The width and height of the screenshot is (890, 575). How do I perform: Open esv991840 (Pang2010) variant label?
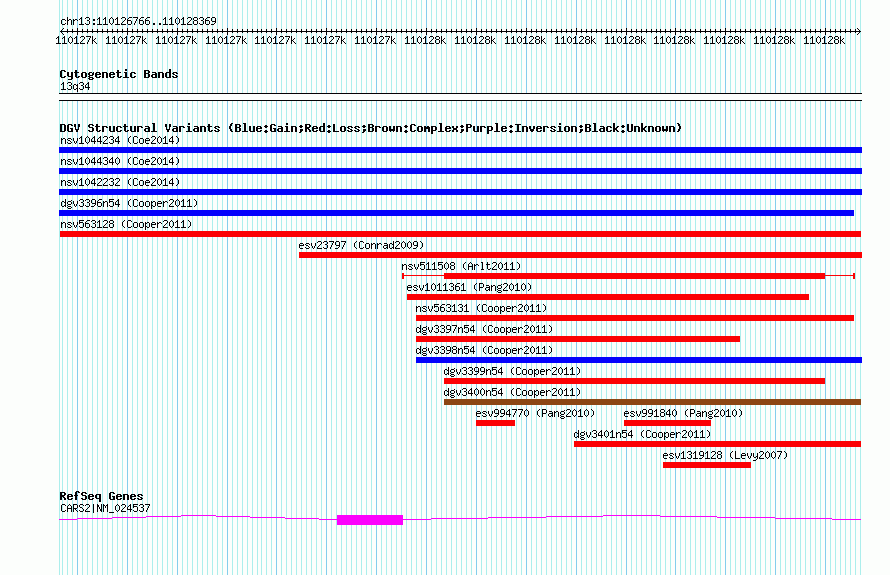(683, 413)
